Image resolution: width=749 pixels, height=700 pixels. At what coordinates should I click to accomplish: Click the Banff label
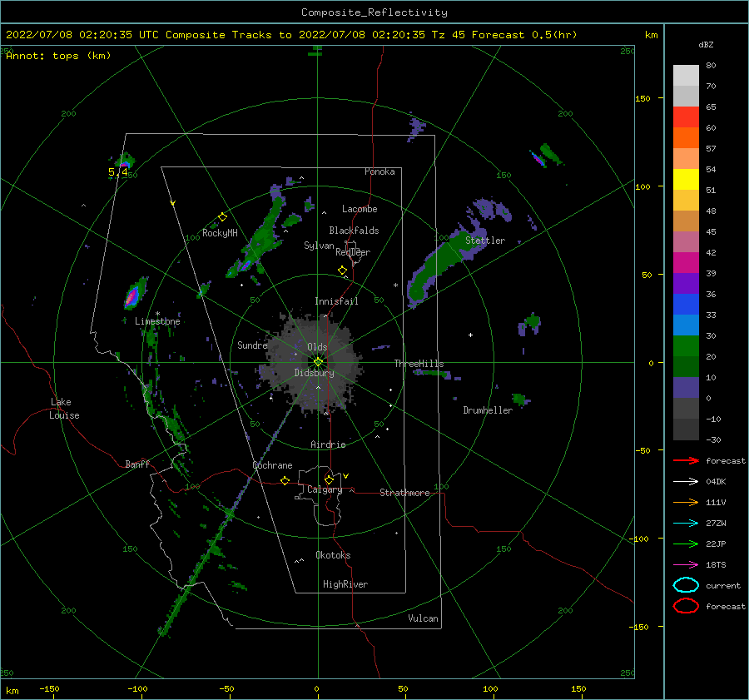137,464
